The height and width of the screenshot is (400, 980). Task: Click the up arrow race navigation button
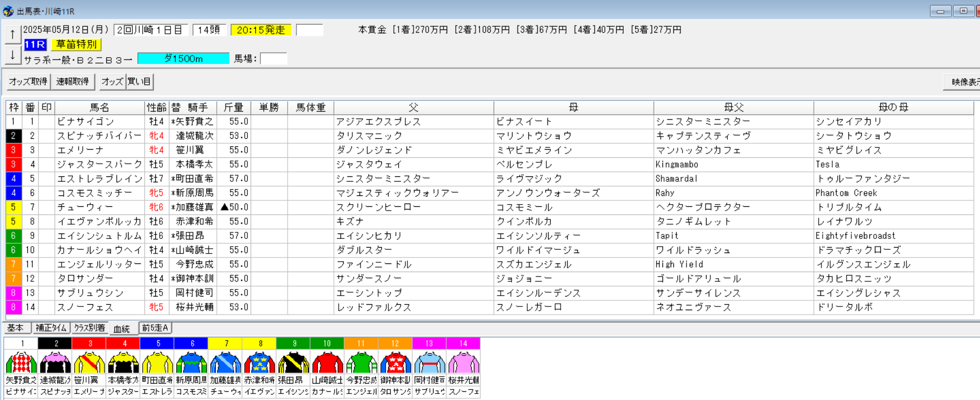[x=13, y=34]
